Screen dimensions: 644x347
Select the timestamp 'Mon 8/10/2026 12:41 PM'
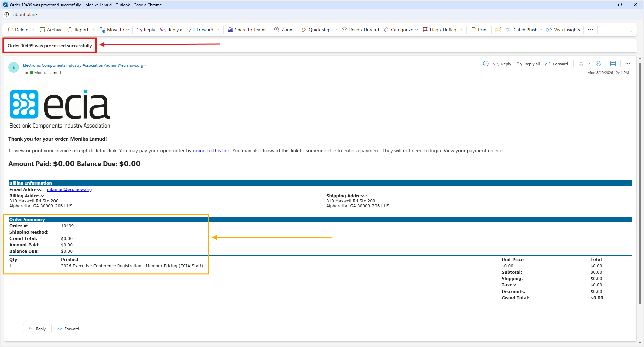608,73
